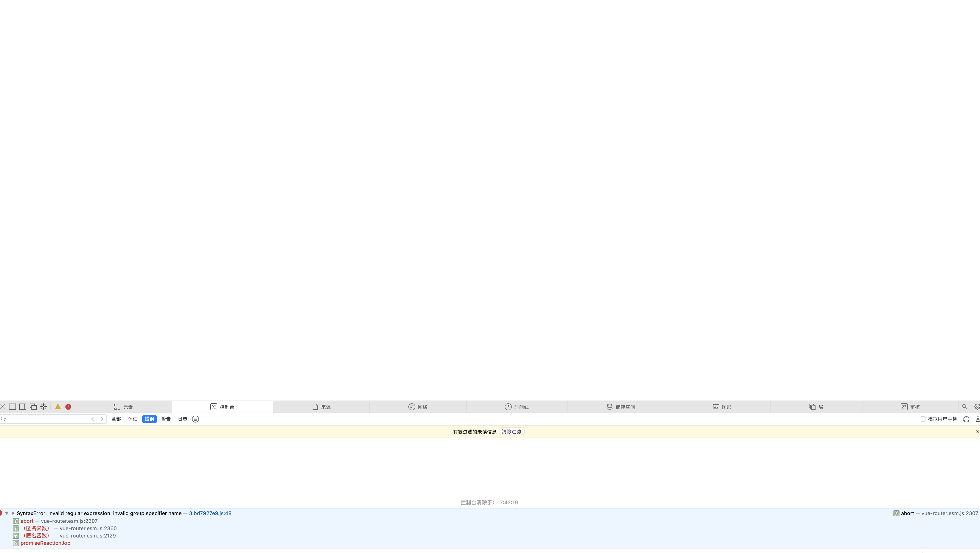Viewport: 980px width, 553px height.
Task: Click the yellow warning triangle indicator
Action: pos(57,407)
